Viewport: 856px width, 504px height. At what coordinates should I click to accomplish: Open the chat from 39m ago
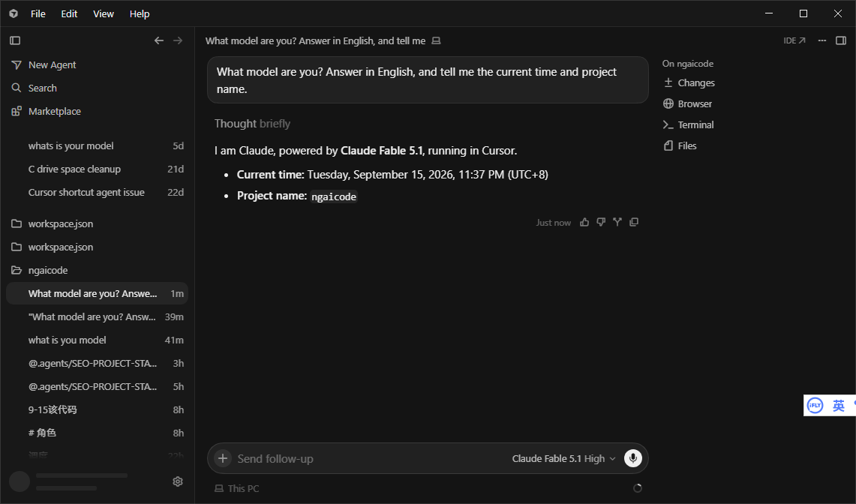[x=98, y=316]
